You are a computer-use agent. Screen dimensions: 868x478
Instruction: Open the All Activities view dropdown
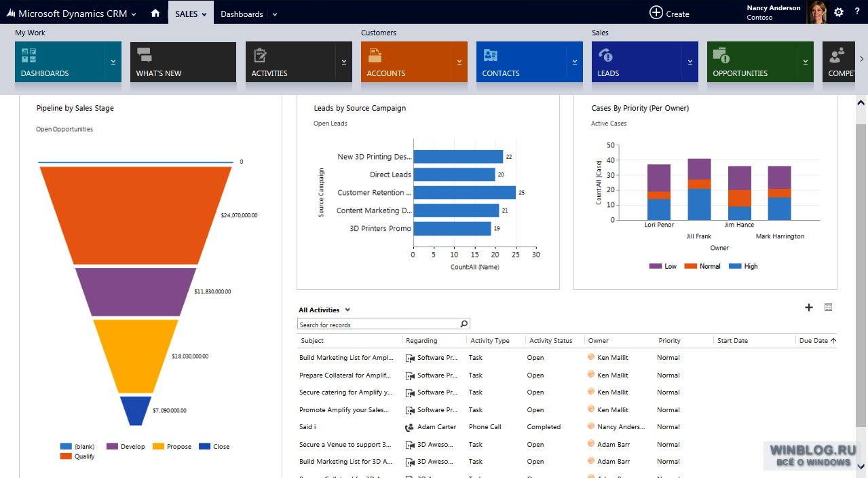tap(347, 310)
